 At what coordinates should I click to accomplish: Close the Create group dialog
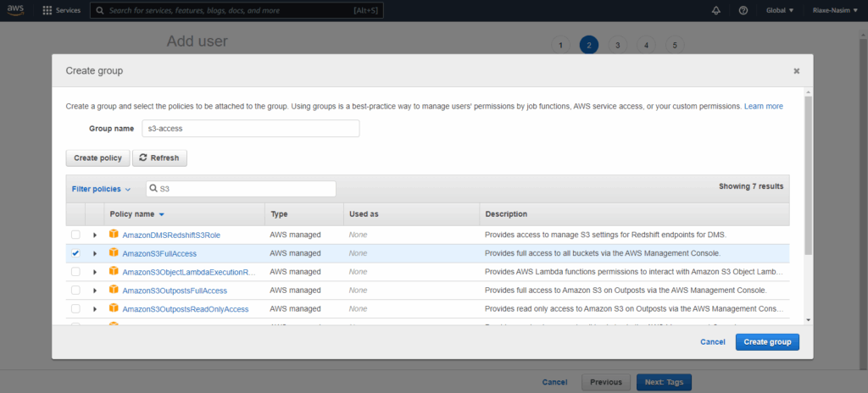point(796,71)
